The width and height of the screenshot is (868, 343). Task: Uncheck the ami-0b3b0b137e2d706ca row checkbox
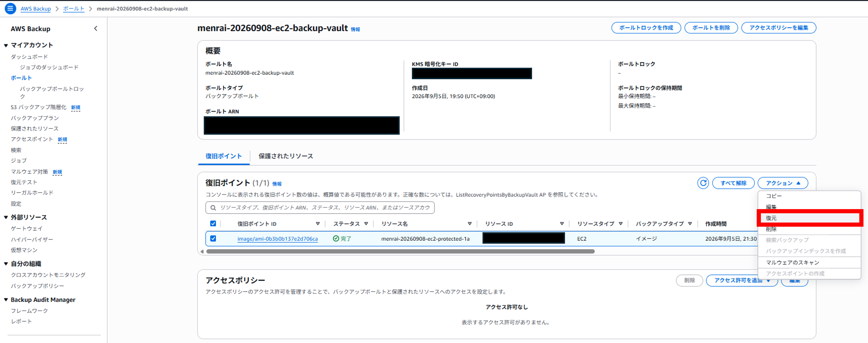213,239
